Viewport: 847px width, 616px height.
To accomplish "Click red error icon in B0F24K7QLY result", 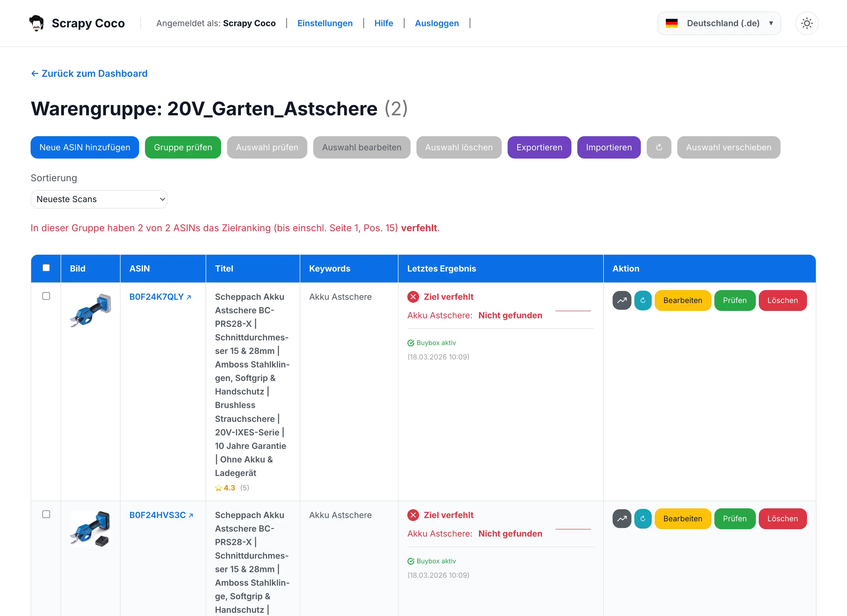I will point(413,297).
